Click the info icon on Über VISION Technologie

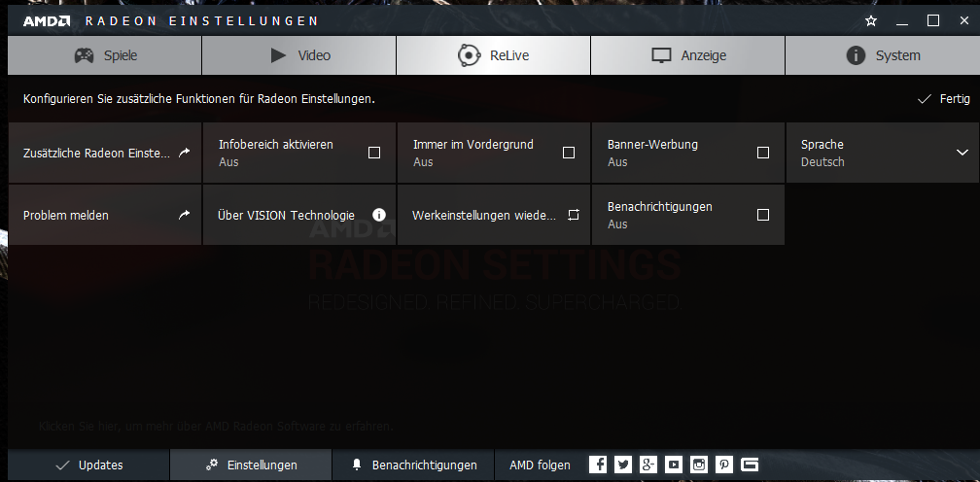[x=379, y=215]
